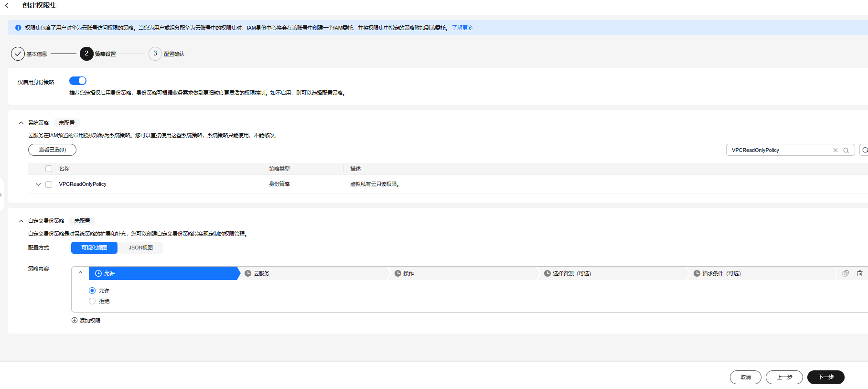The width and height of the screenshot is (868, 389).
Task: Collapse the 自定义身份策略 section
Action: pyautogui.click(x=21, y=221)
